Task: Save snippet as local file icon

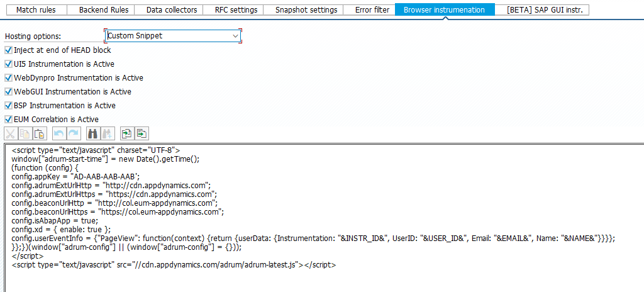Action: pyautogui.click(x=142, y=133)
